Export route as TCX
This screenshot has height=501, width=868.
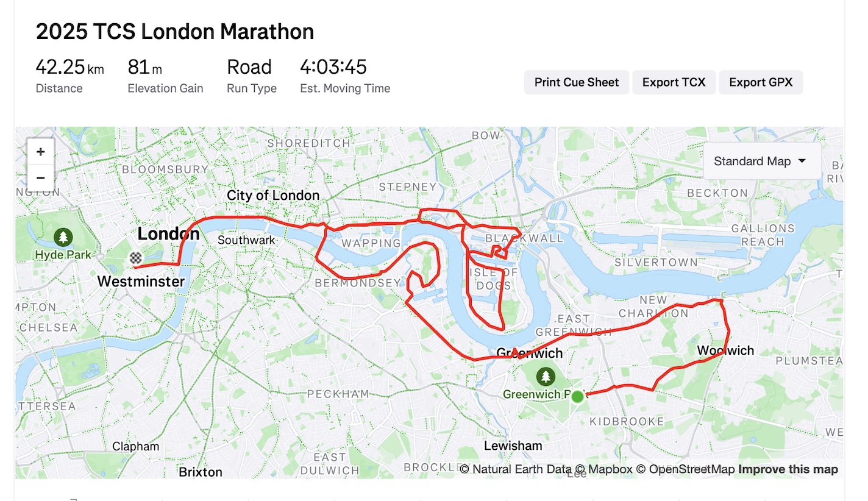(674, 82)
